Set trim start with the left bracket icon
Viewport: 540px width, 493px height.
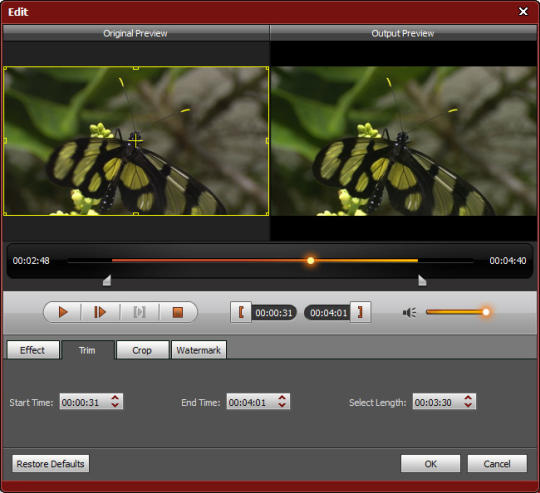(241, 312)
